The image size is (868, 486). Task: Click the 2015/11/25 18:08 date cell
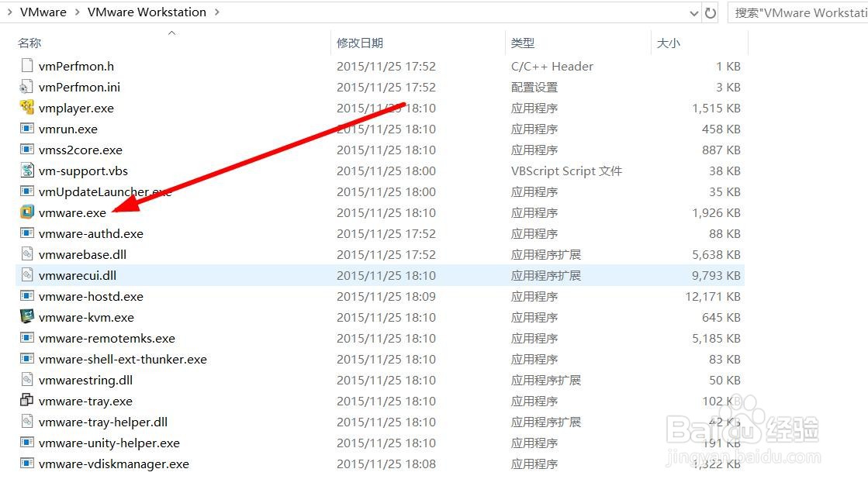tap(386, 464)
